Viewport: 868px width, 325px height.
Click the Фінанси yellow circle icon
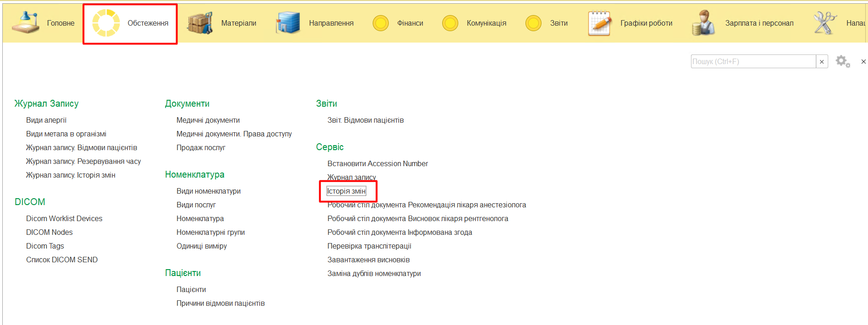[x=380, y=23]
